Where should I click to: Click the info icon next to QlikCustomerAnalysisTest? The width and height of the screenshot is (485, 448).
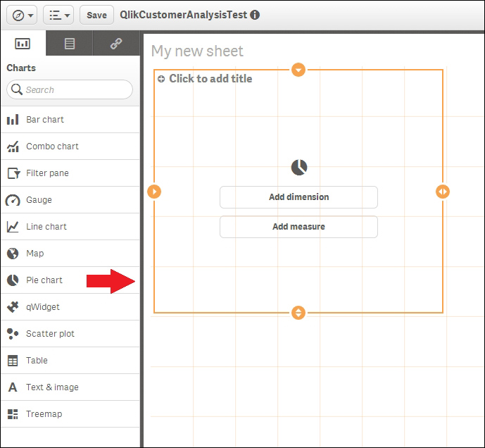pos(255,15)
